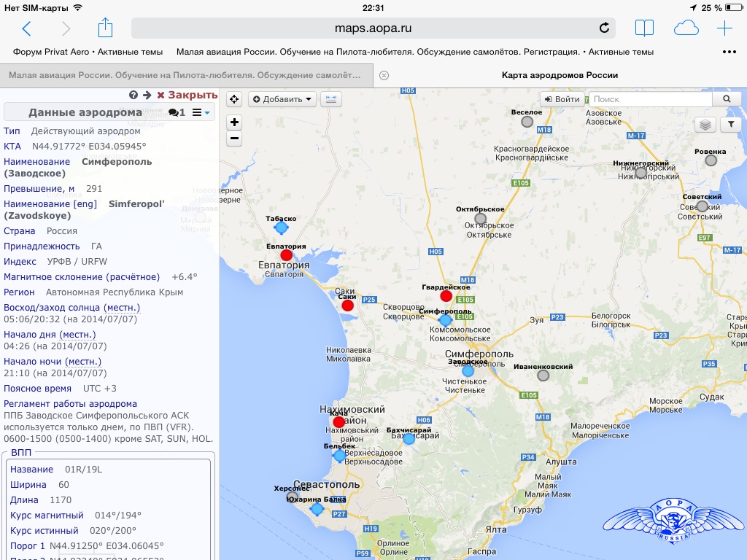This screenshot has width=747, height=560.
Task: Close the airfield panel via Закрыть
Action: tap(187, 95)
